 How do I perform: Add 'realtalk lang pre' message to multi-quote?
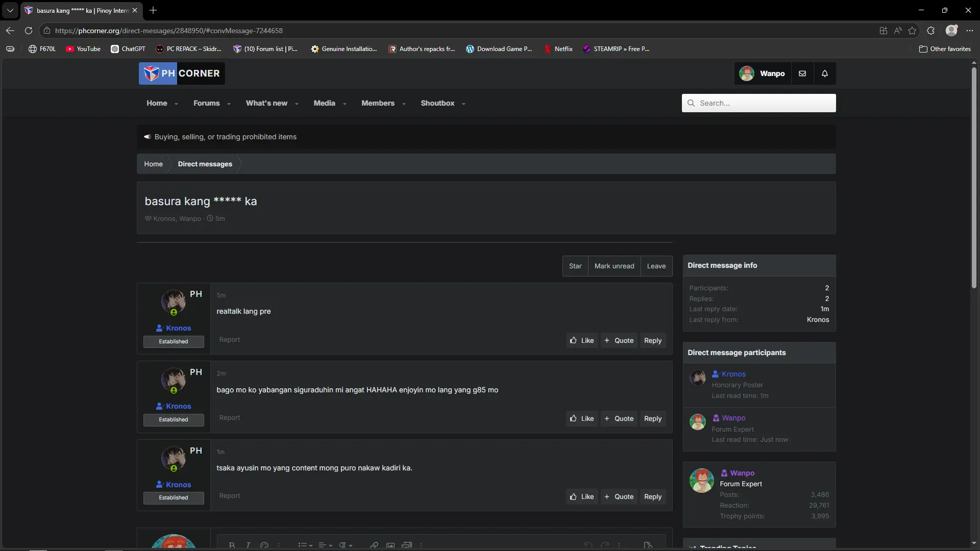pos(619,340)
